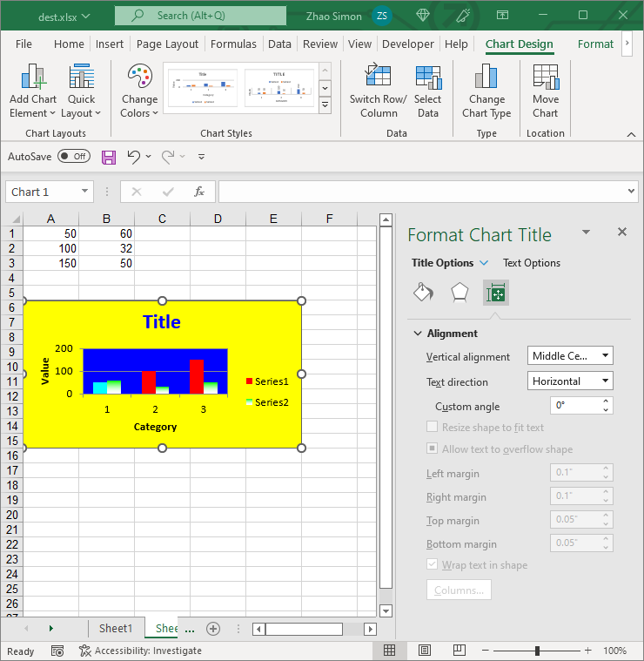Open the Formulas ribbon tab
The image size is (644, 661).
pyautogui.click(x=233, y=44)
